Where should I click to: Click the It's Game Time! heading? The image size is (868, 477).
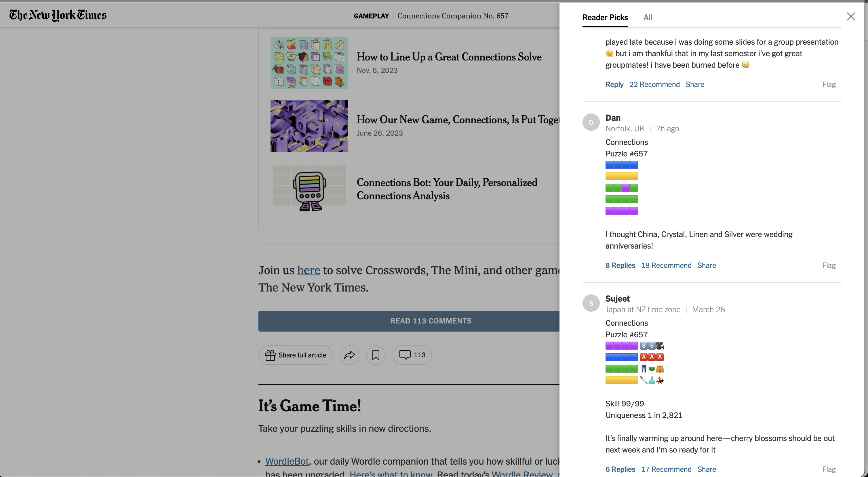(x=310, y=406)
